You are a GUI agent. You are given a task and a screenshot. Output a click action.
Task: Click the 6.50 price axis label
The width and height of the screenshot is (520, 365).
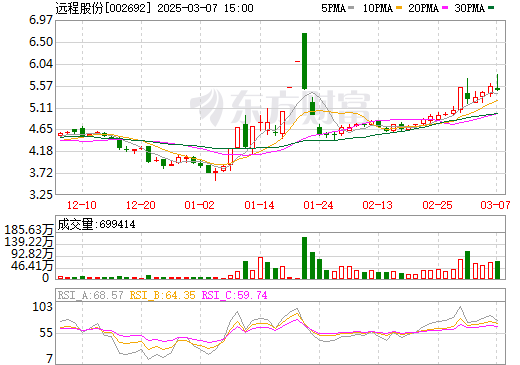pos(41,42)
